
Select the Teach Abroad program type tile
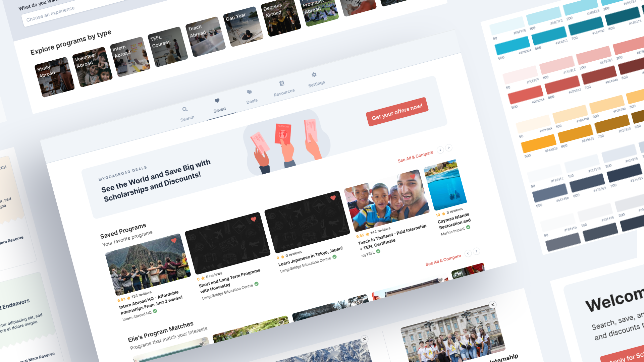click(x=206, y=37)
